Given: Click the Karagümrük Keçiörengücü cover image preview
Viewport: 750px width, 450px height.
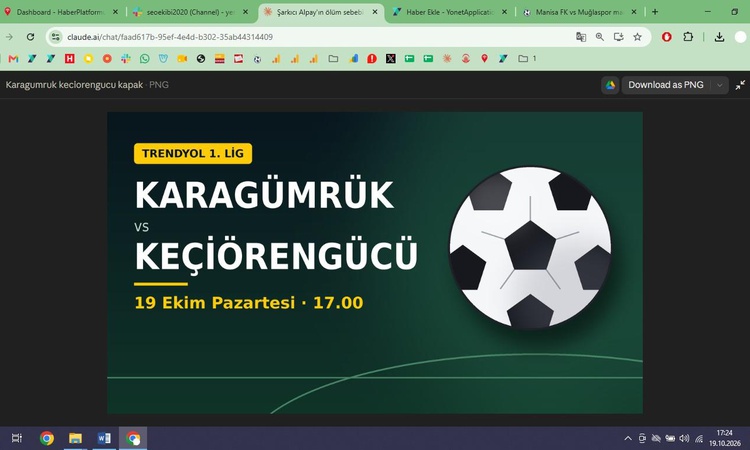Looking at the screenshot, I should click(375, 263).
